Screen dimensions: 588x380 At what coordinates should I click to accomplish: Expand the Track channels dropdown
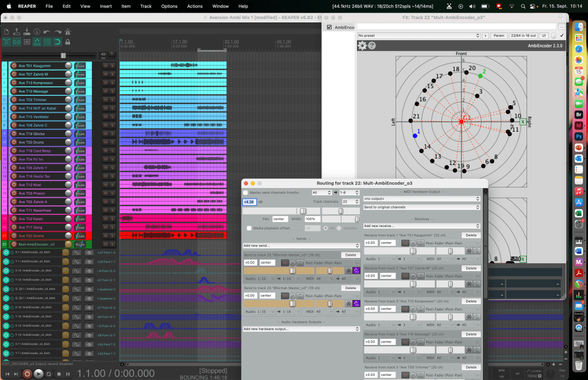(350, 202)
